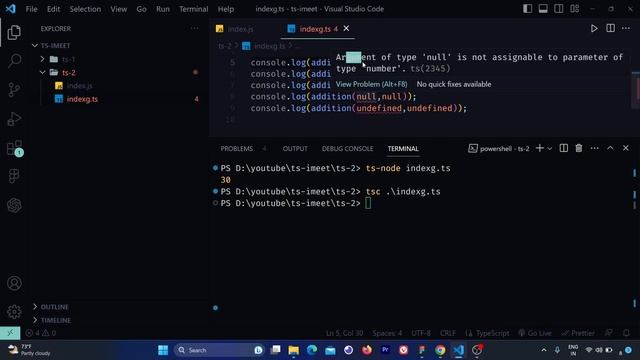
Task: Open Customize Layout icon in title bar
Action: click(x=575, y=9)
